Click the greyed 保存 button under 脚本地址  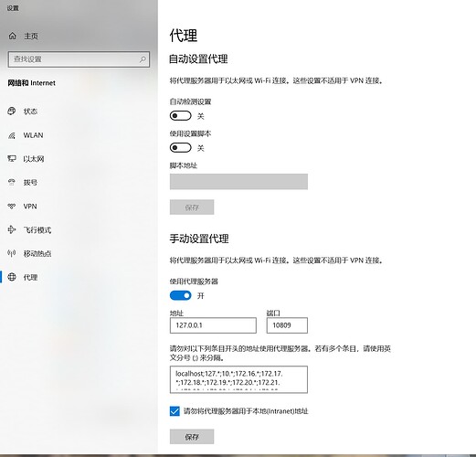coord(192,207)
